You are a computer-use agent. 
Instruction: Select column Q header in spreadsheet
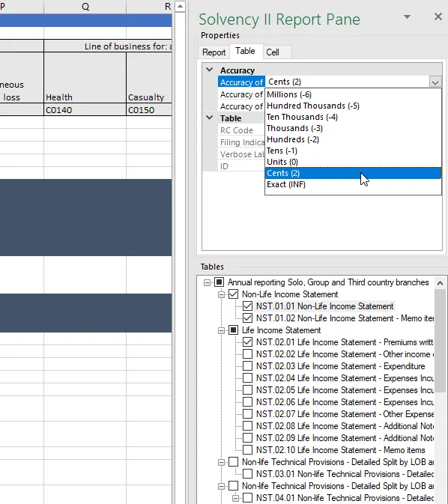[85, 7]
